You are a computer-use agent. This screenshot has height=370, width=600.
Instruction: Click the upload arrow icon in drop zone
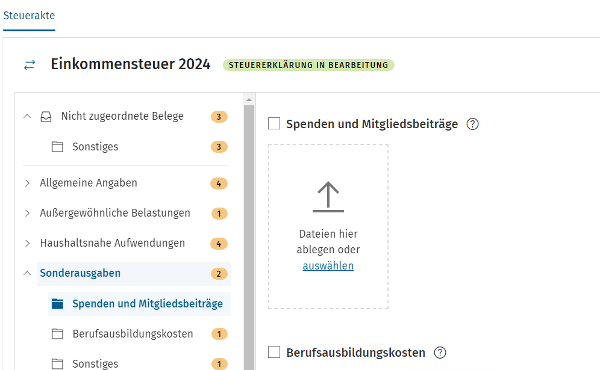[x=328, y=196]
